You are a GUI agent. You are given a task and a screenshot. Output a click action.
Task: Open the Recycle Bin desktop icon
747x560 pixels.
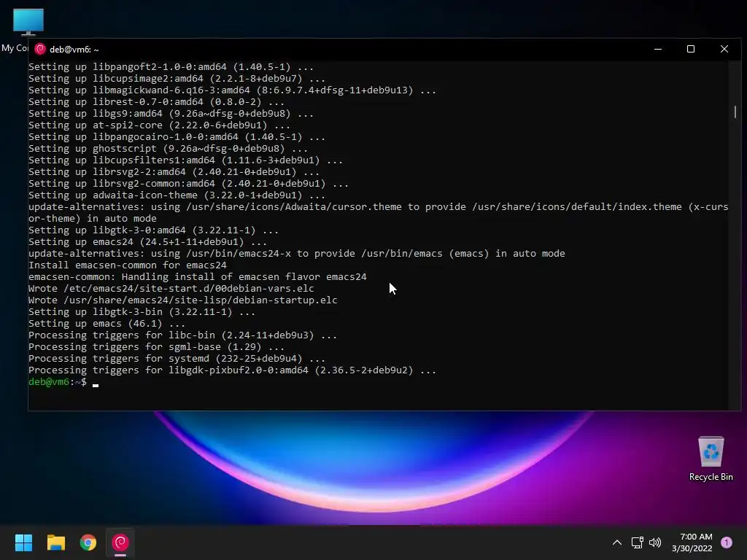point(711,459)
